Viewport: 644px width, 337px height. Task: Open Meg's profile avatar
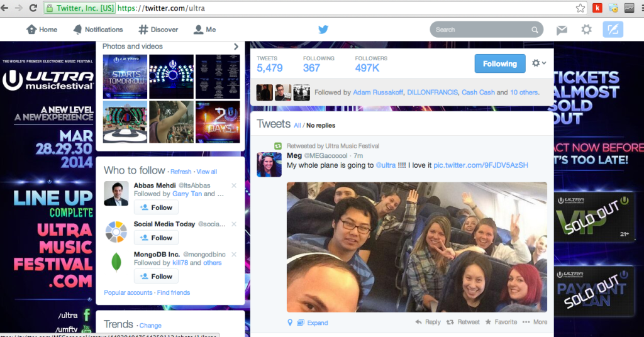(269, 164)
